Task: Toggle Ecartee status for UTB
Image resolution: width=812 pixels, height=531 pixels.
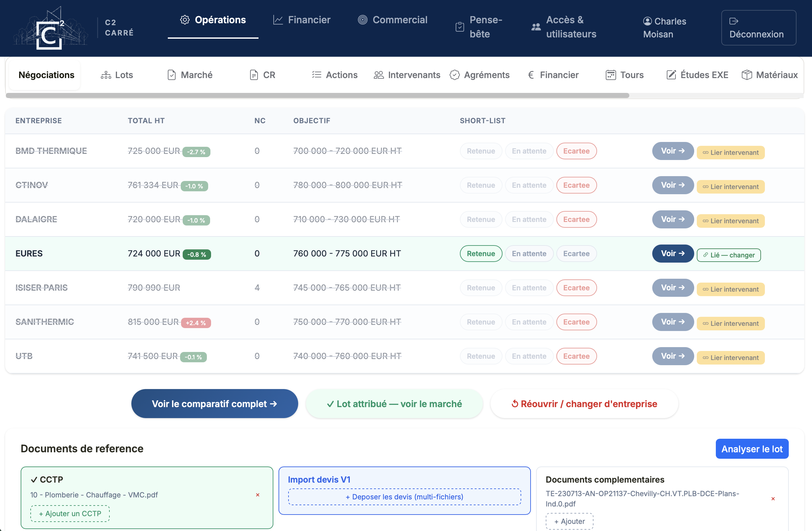Action: 576,356
